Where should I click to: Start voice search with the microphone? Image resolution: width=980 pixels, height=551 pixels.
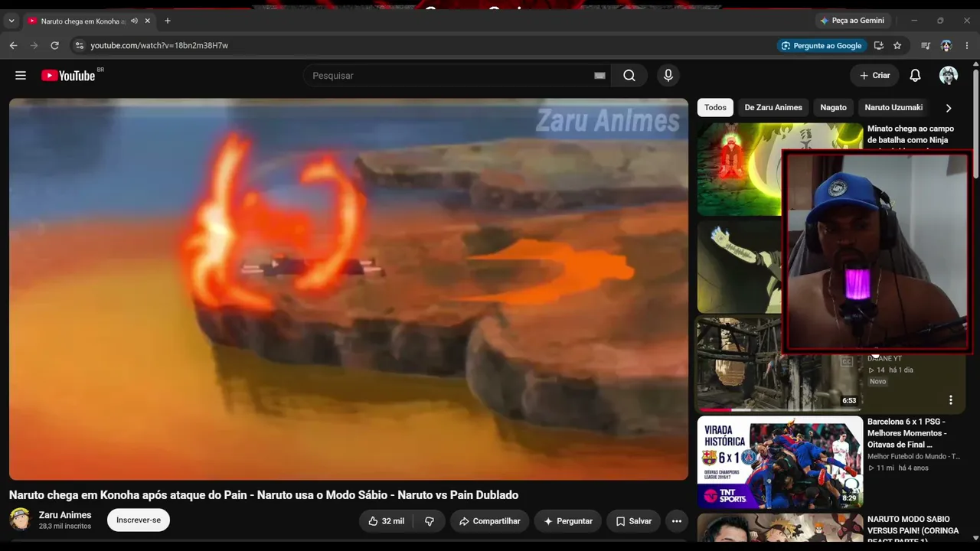click(668, 76)
